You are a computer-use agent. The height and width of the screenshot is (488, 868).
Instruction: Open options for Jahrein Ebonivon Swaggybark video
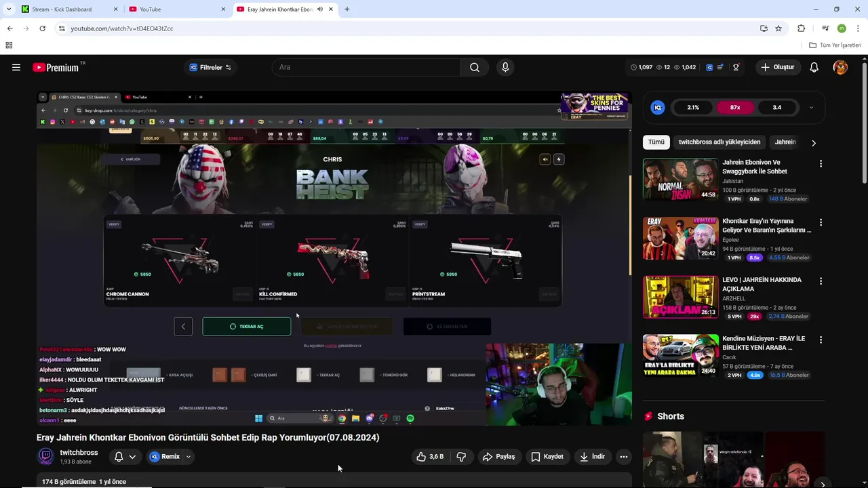[x=821, y=164]
